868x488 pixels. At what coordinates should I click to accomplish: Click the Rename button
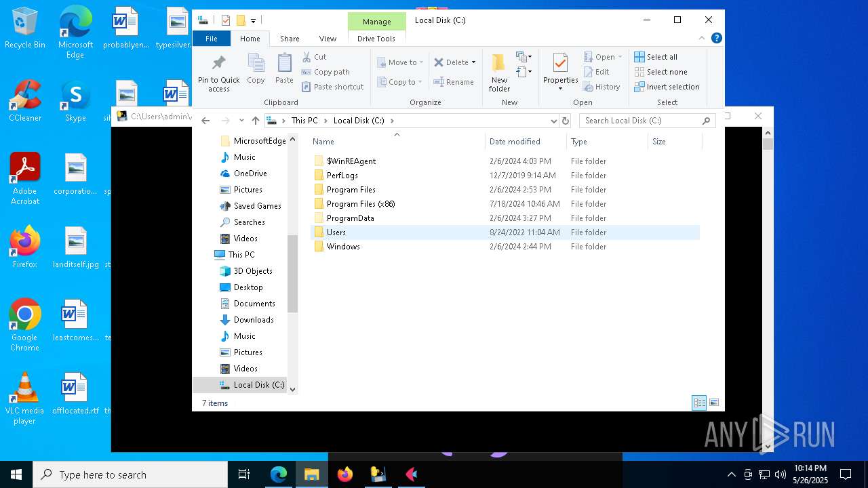pyautogui.click(x=454, y=82)
